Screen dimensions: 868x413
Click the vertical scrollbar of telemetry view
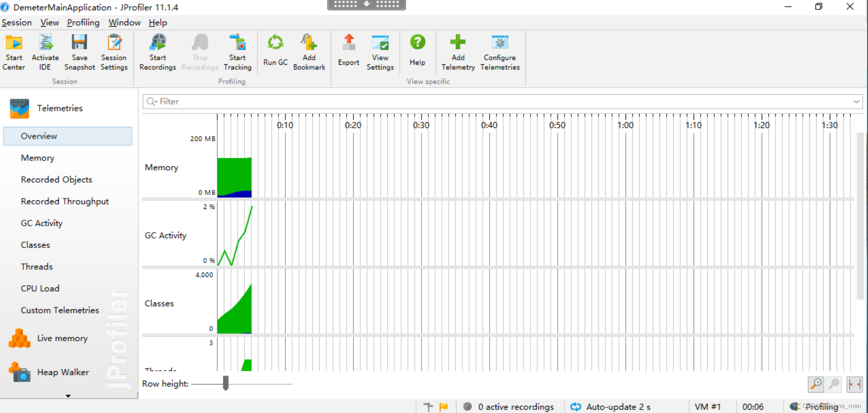point(860,216)
